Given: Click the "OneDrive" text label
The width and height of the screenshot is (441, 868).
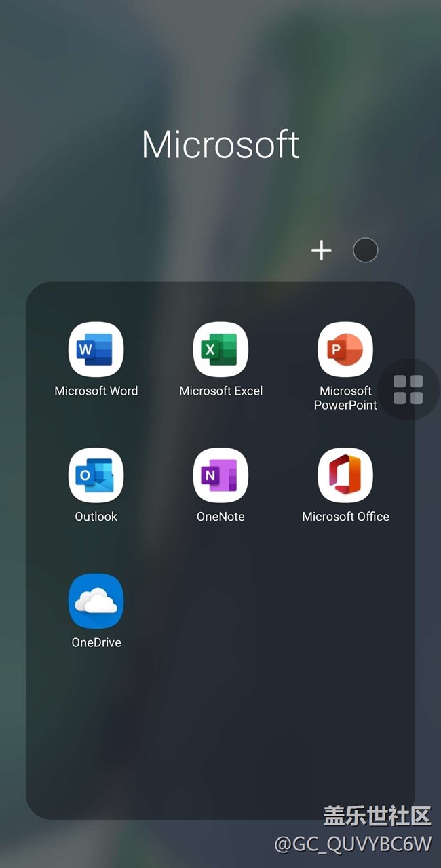Looking at the screenshot, I should coord(96,642).
